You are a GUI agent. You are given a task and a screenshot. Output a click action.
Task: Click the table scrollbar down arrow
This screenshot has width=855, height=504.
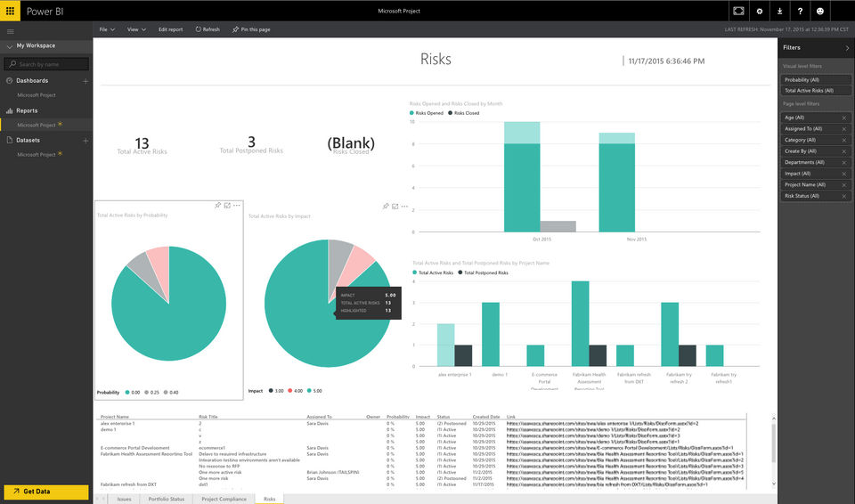pos(774,484)
